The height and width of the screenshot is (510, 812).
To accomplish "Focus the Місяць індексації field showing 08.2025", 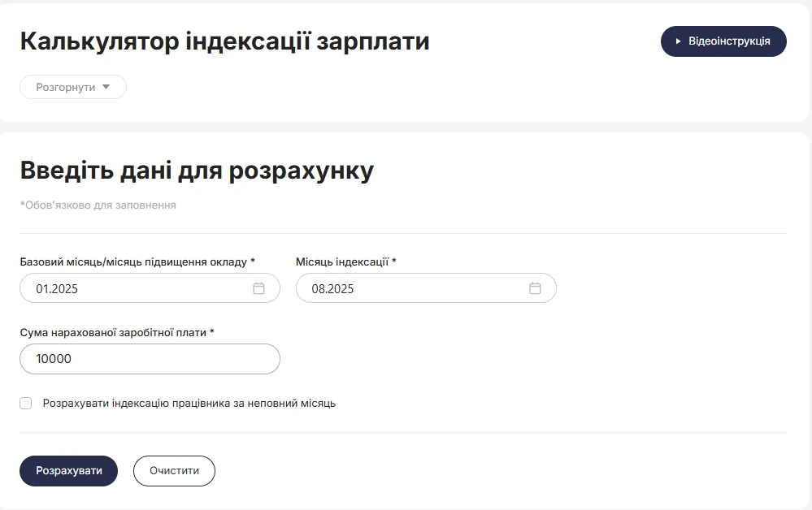I will [x=426, y=288].
